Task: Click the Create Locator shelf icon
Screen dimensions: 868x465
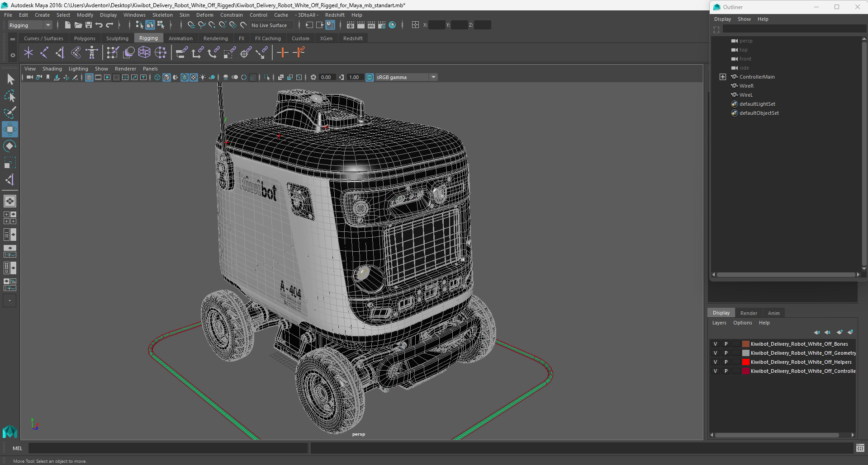Action: pyautogui.click(x=28, y=53)
